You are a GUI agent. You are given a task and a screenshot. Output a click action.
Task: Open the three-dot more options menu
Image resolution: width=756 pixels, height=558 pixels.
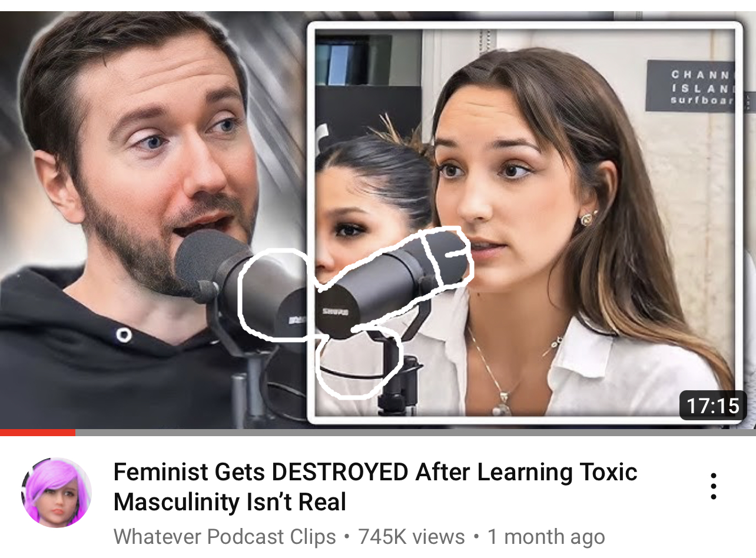(713, 486)
